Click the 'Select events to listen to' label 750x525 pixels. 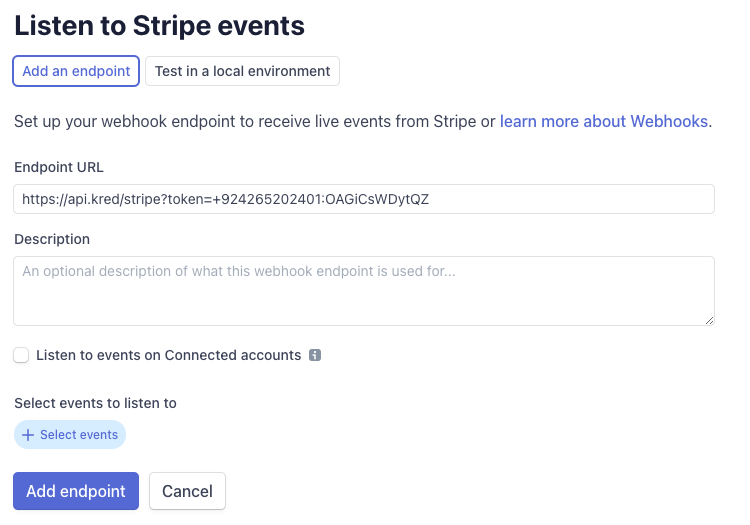click(95, 403)
